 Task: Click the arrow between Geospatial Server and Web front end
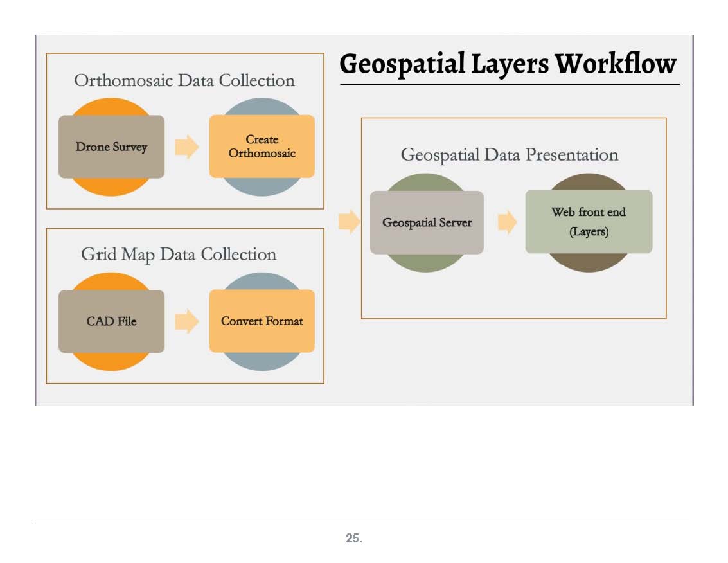coord(507,222)
